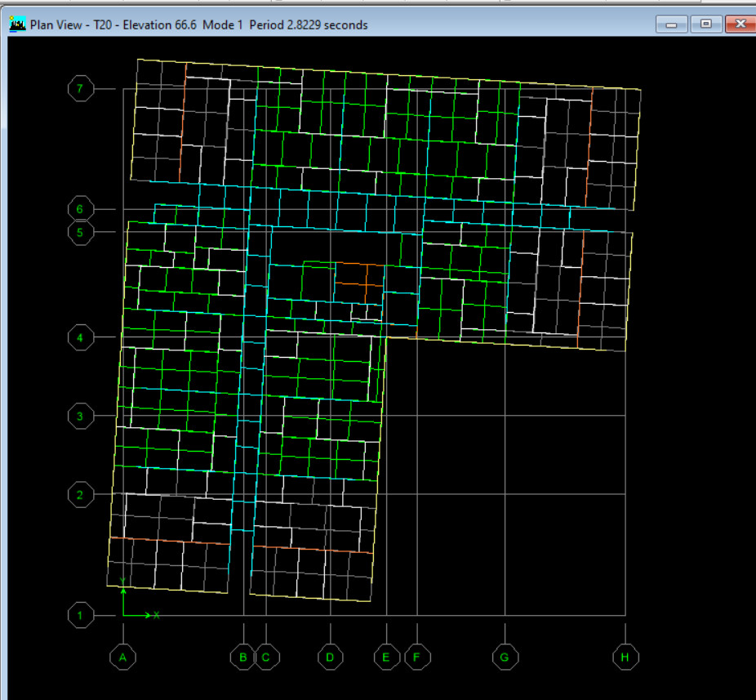
Task: Pick grid line bubble 3
Action: click(x=80, y=416)
